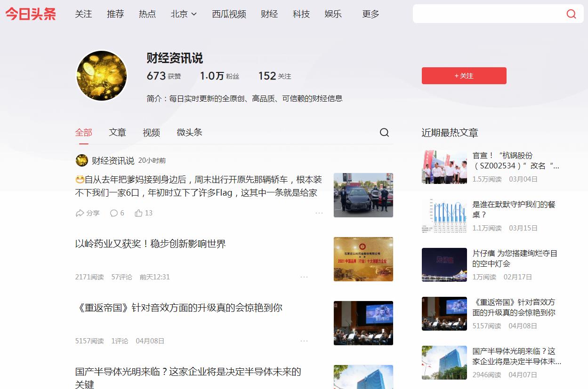Screen dimensions: 588x389
Task: Open the orchestra thumbnail in the main feed
Action: (x=363, y=323)
